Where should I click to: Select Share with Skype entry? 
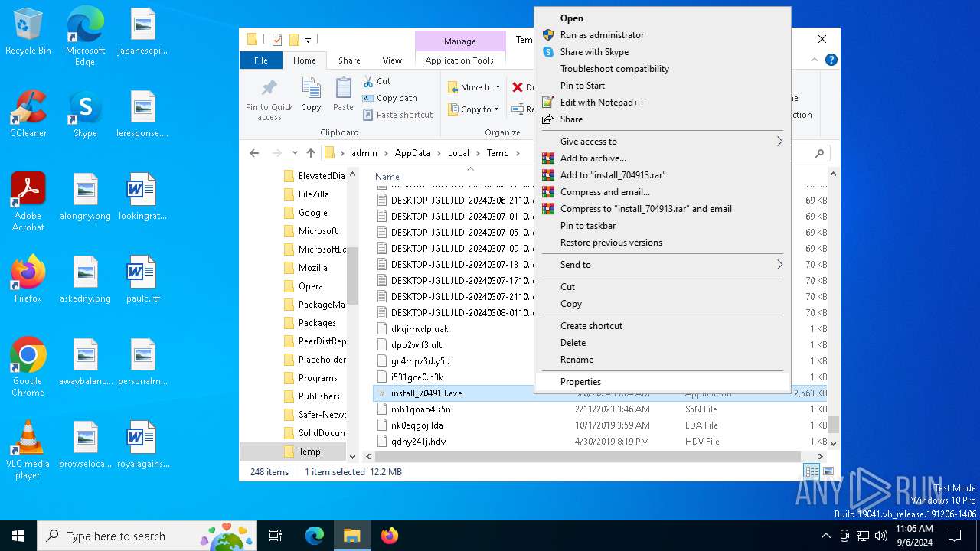pyautogui.click(x=662, y=51)
